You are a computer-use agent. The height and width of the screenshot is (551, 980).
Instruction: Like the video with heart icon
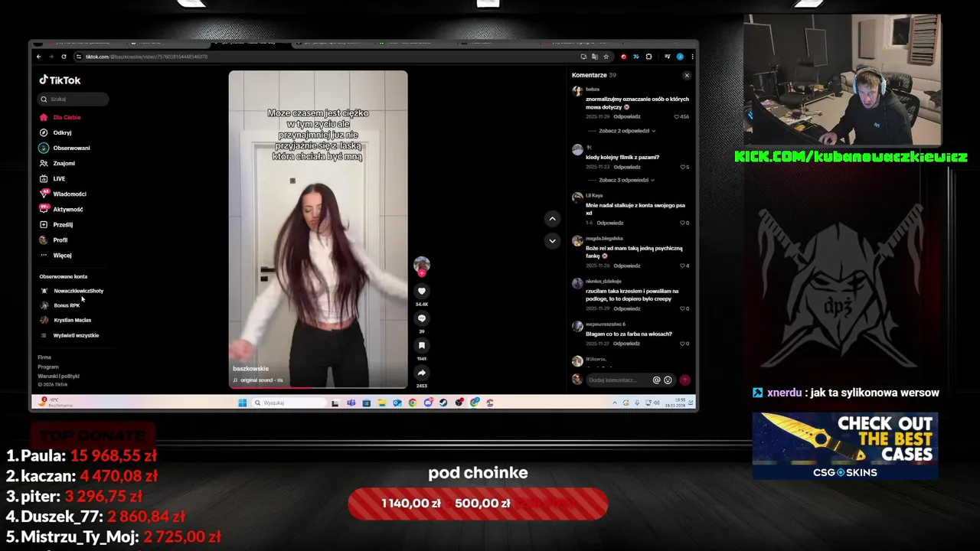pos(421,291)
